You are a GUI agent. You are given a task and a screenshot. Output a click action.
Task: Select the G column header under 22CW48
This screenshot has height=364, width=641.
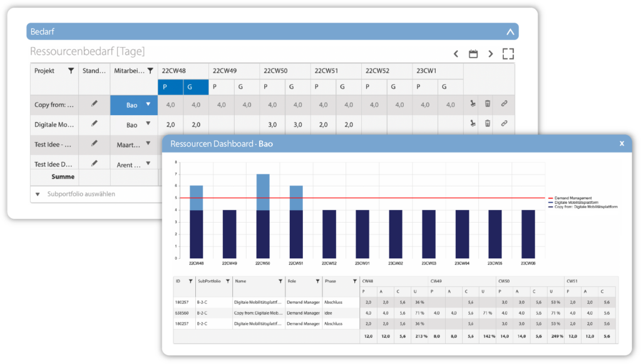point(196,87)
